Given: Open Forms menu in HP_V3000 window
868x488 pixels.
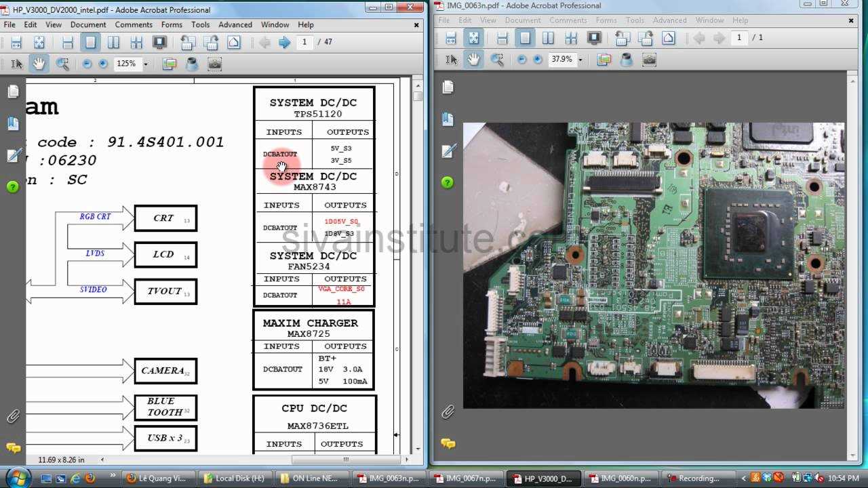Looking at the screenshot, I should pos(172,24).
